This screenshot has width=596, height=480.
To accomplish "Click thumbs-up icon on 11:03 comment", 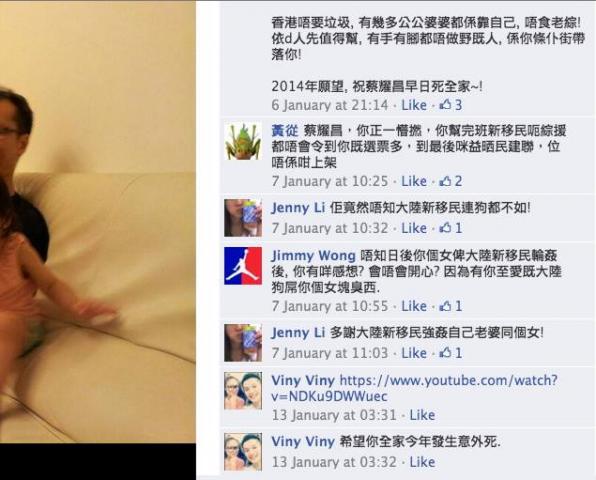I will [445, 353].
